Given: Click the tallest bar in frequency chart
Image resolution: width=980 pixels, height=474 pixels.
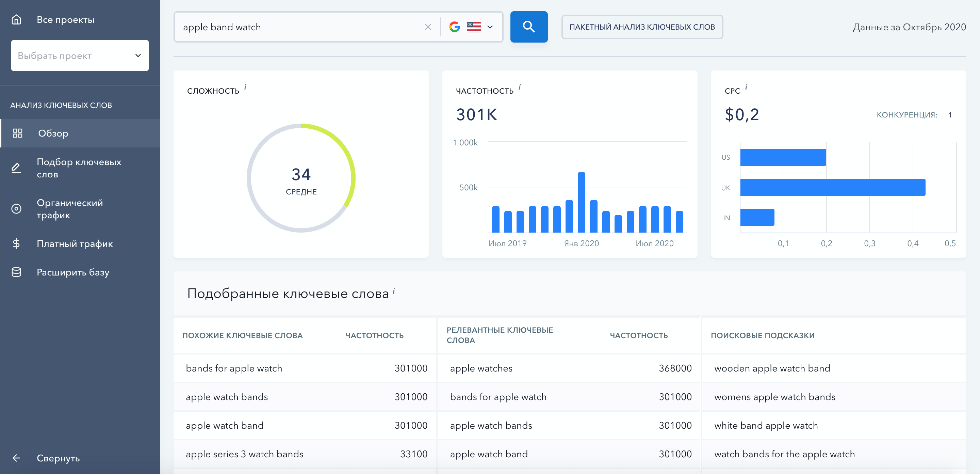Looking at the screenshot, I should (x=581, y=202).
